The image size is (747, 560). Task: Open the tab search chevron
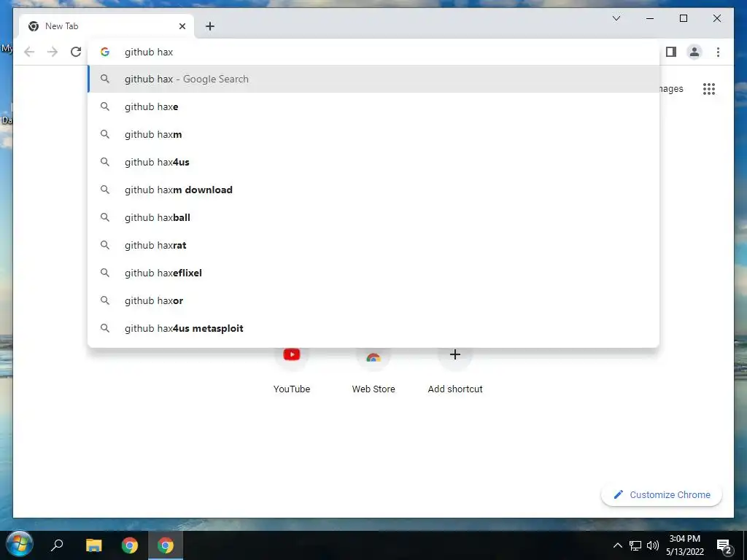pos(616,18)
